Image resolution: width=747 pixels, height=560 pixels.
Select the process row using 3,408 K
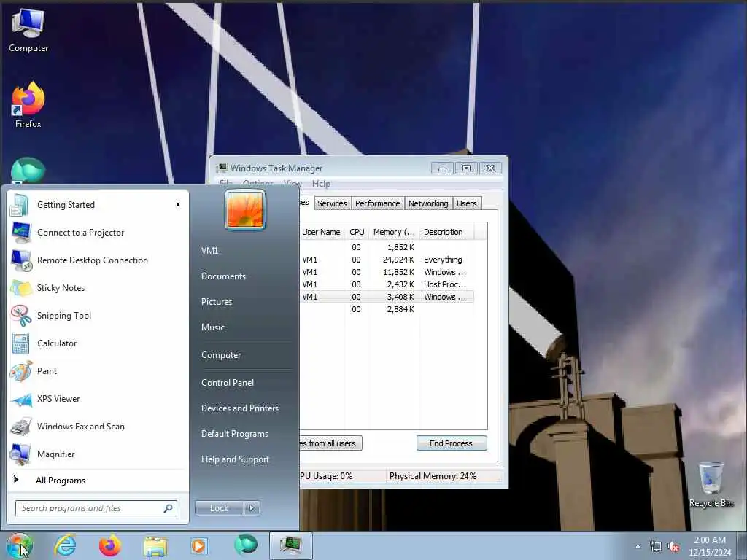(387, 297)
